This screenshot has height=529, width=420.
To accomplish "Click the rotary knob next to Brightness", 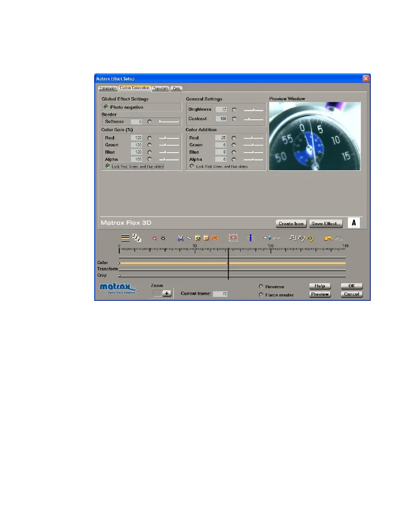I will click(234, 109).
